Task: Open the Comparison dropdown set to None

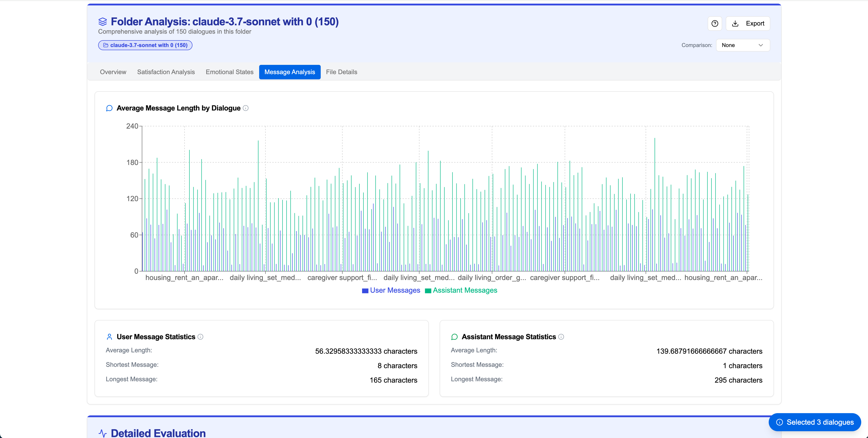Action: tap(743, 45)
